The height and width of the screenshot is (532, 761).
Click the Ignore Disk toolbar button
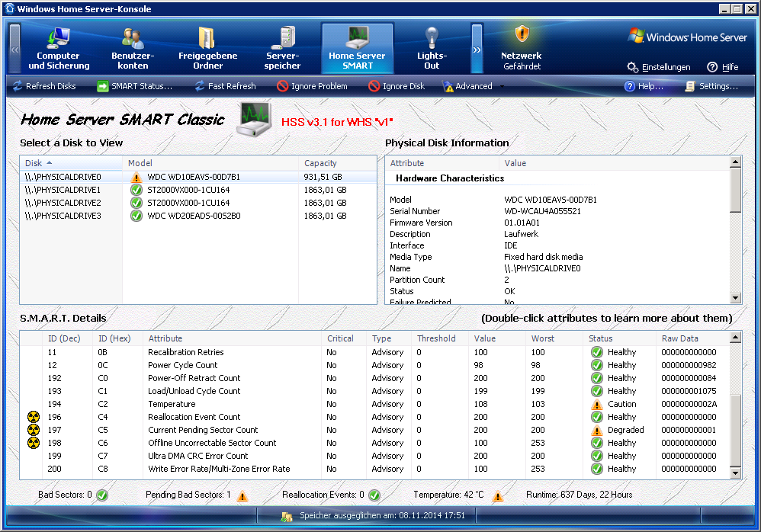[x=397, y=86]
